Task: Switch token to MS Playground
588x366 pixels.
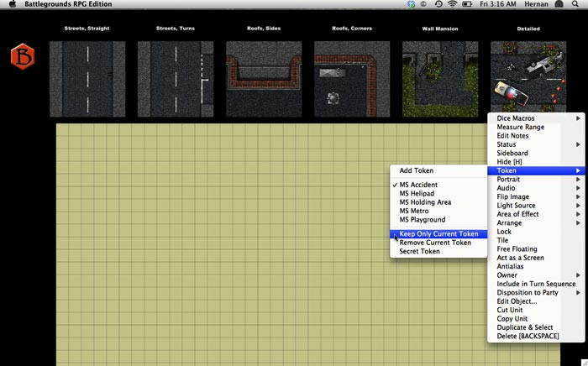Action: tap(438, 220)
